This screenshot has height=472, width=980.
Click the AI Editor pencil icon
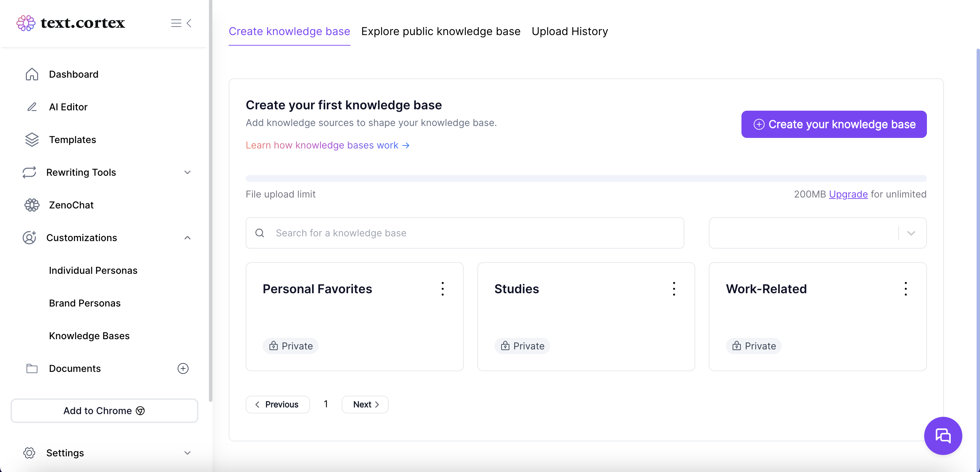click(x=32, y=107)
